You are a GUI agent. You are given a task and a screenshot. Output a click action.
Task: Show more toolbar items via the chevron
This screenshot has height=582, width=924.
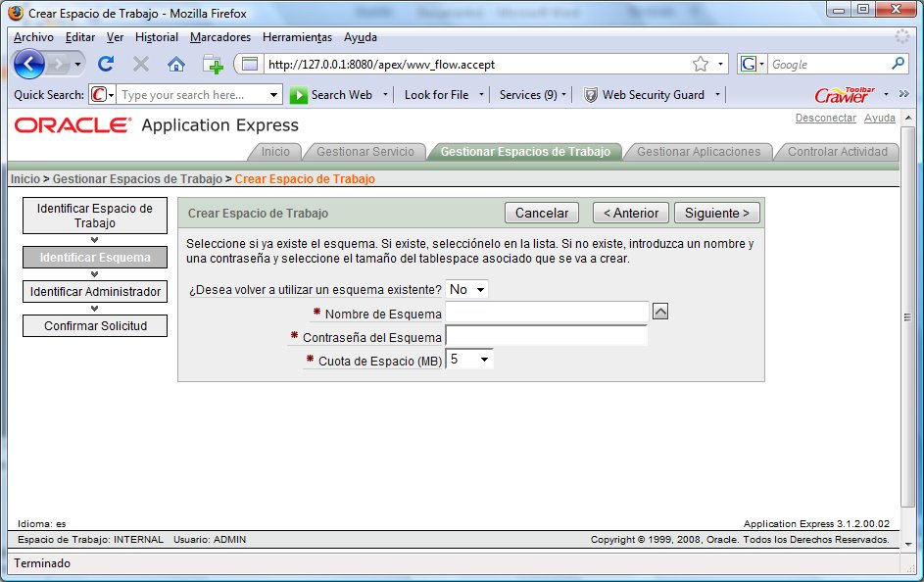904,94
